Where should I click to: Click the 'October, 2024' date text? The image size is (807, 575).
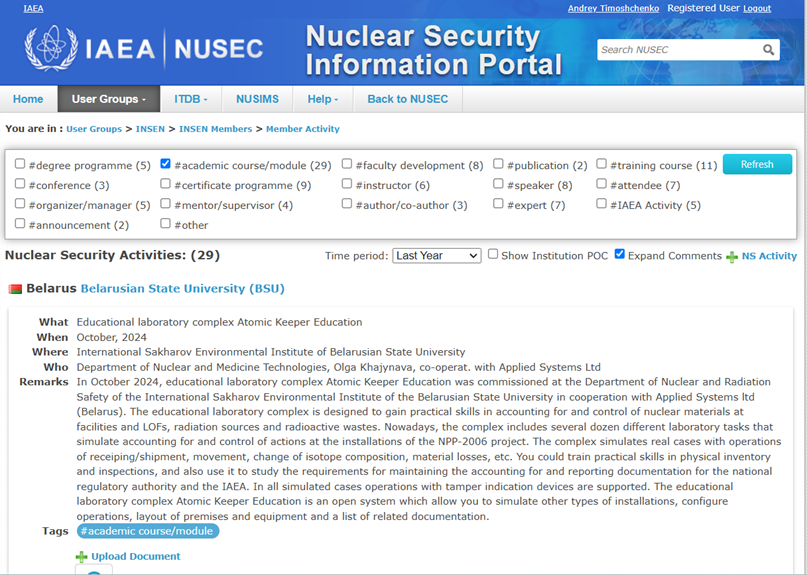pyautogui.click(x=112, y=337)
